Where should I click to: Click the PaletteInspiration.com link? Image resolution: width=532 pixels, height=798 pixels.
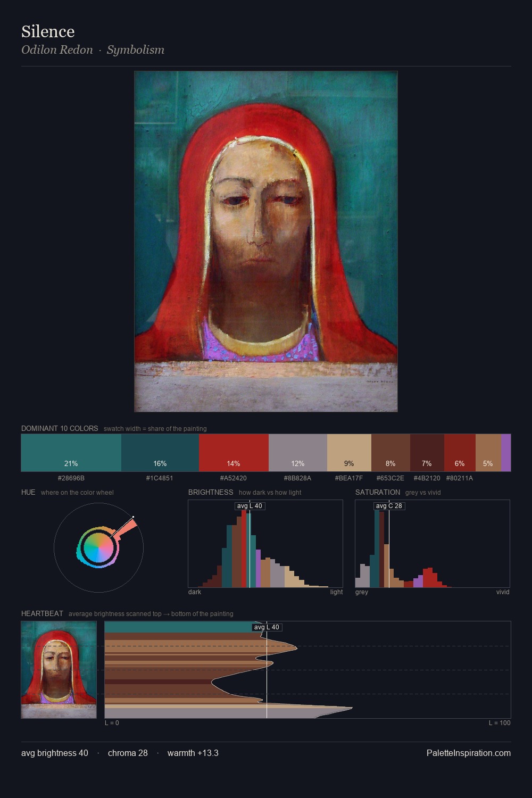(x=469, y=753)
